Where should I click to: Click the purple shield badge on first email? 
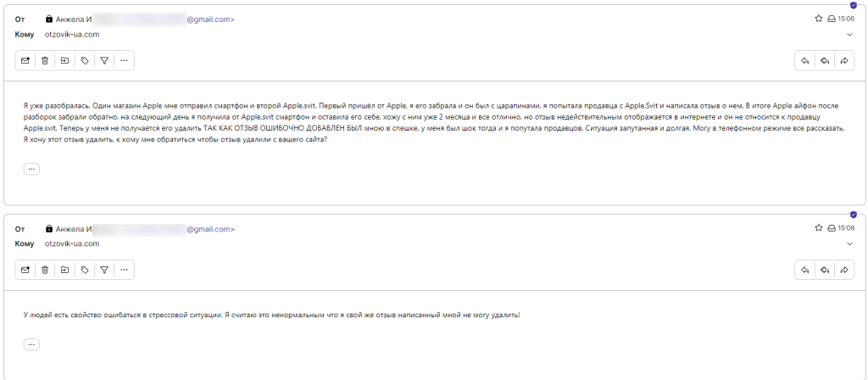[854, 5]
